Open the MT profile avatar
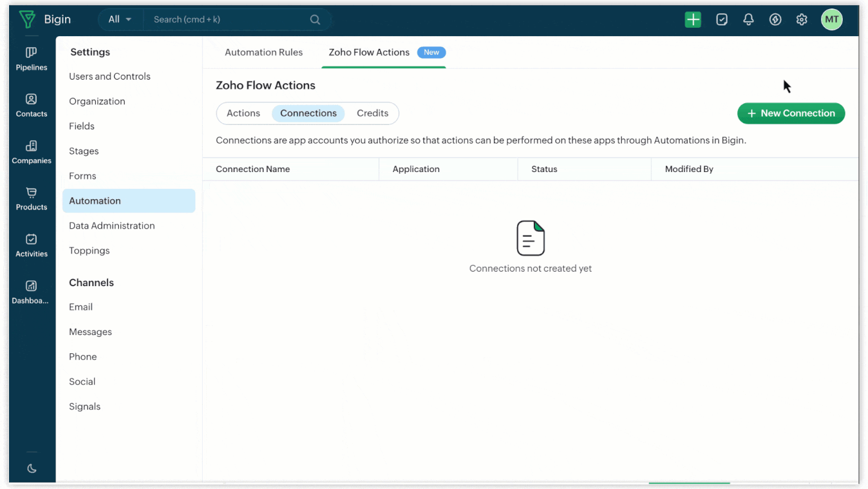Screen dimensions: 868x489 click(832, 19)
